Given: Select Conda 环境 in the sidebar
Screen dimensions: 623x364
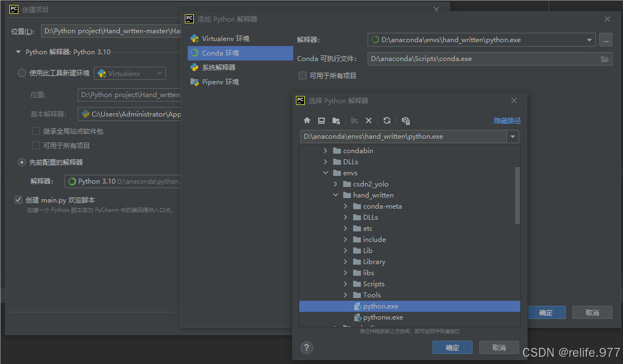Looking at the screenshot, I should pyautogui.click(x=240, y=53).
